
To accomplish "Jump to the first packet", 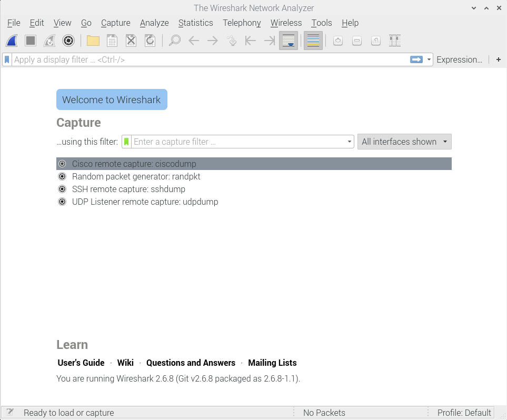I will point(251,41).
